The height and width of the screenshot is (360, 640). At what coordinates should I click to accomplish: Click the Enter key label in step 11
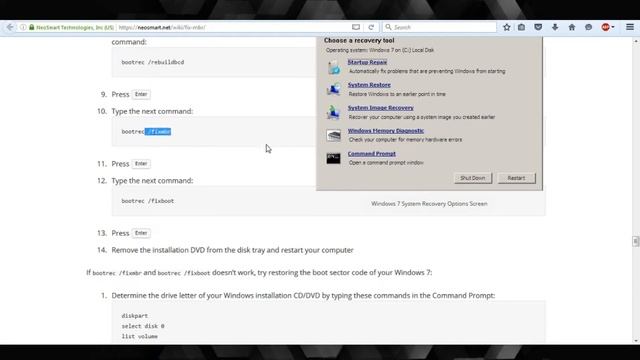tap(141, 164)
